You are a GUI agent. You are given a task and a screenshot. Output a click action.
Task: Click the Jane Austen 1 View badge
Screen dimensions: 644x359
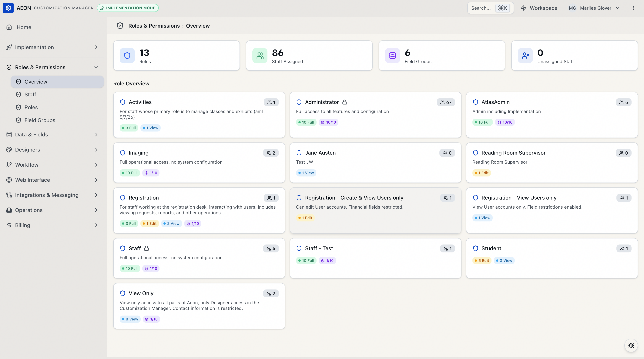(x=306, y=173)
